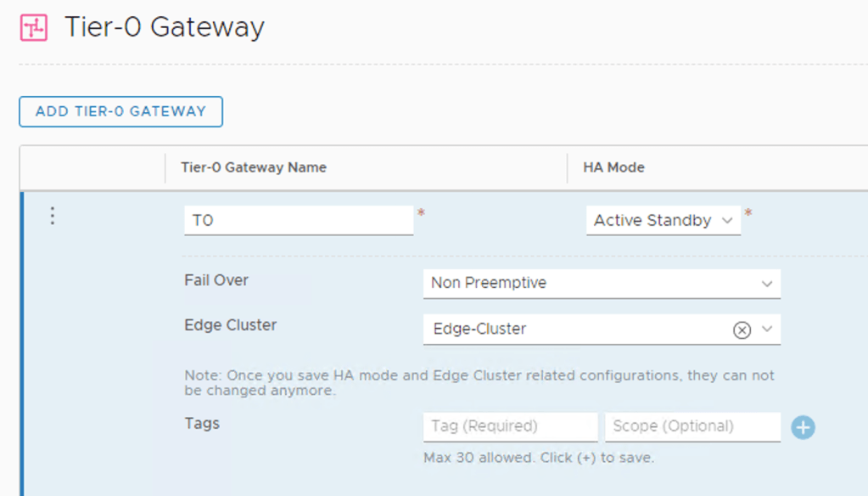This screenshot has height=496, width=868.
Task: Click the Fail Over field label
Action: [216, 280]
